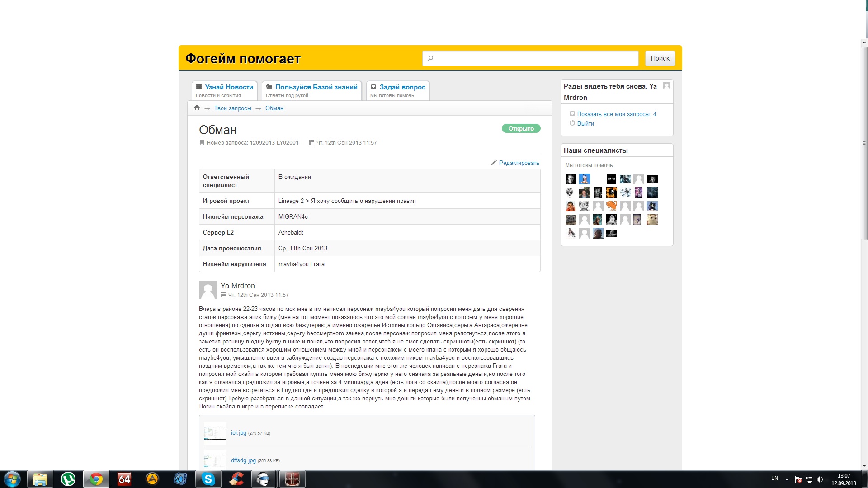This screenshot has height=488, width=868.
Task: Click the volume icon in system tray
Action: point(820,479)
